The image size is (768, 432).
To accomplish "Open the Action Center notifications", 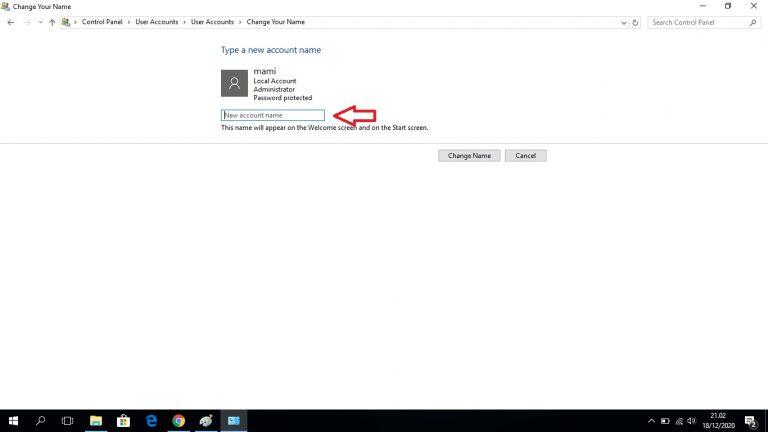I will [x=751, y=421].
